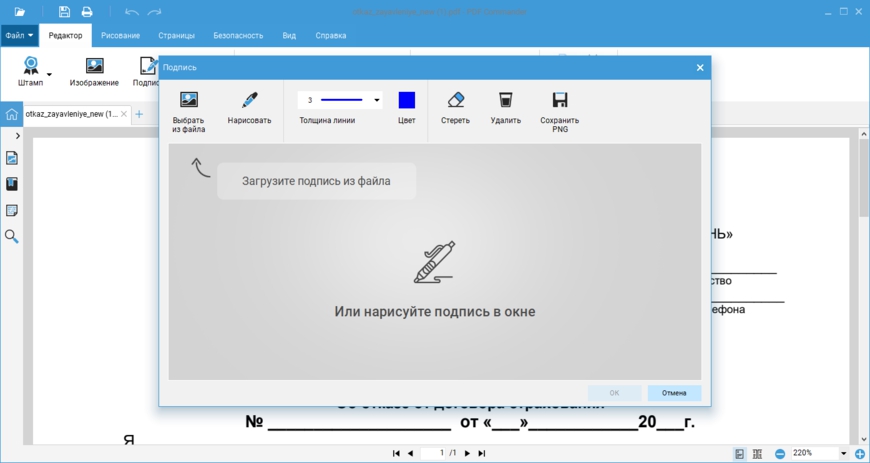Save signature as PNG
This screenshot has height=463, width=870.
pos(560,112)
